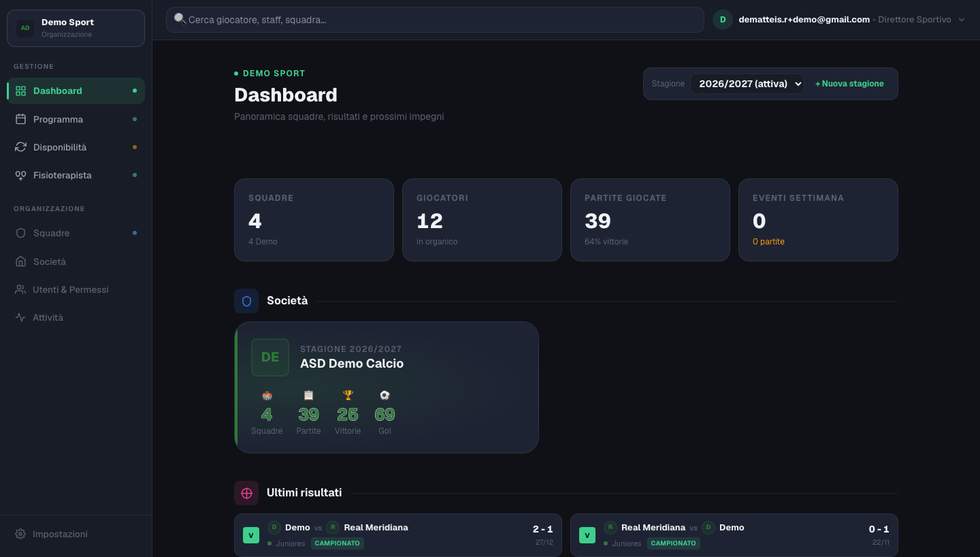Open the Fisioterapista page
980x557 pixels.
pyautogui.click(x=76, y=175)
